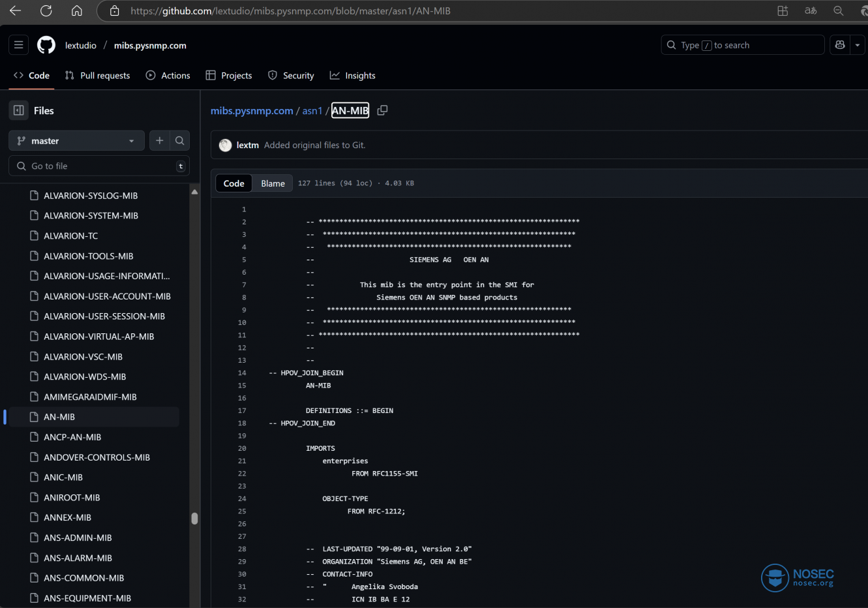Image resolution: width=868 pixels, height=608 pixels.
Task: Open ANIROOT-MIB in the file tree
Action: pos(72,497)
